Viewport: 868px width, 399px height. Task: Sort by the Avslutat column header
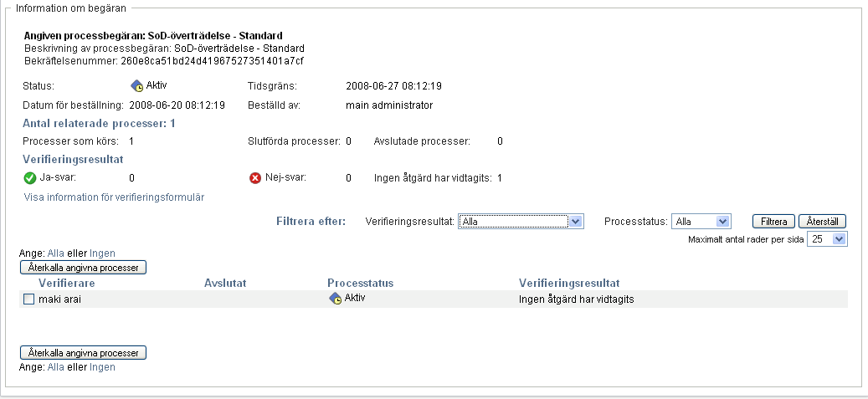pos(225,284)
